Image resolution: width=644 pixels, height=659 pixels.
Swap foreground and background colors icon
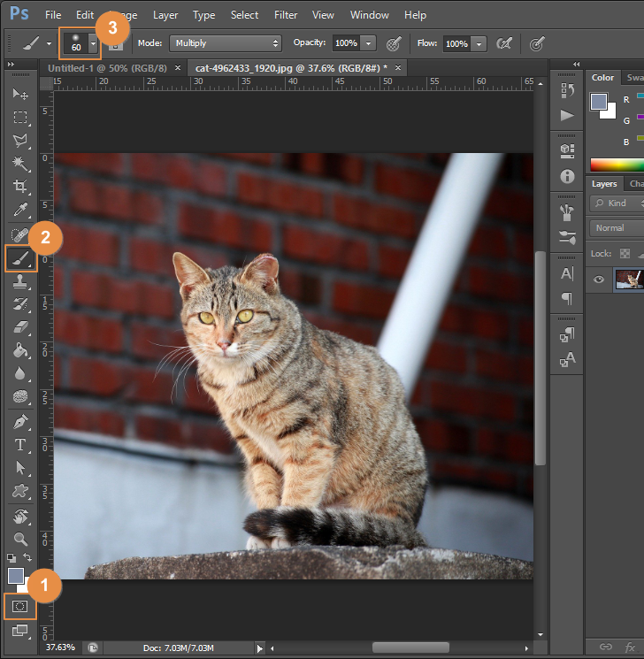[27, 557]
